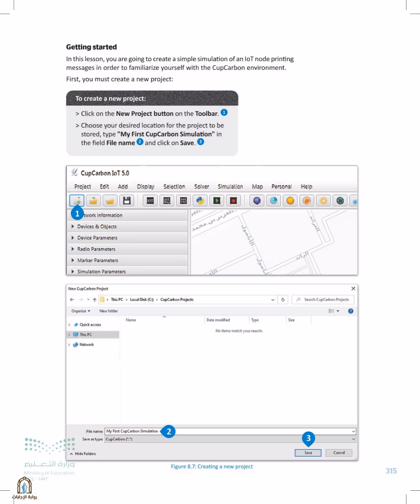420x504 pixels.
Task: Close the New CupCarbon Project dialog
Action: click(353, 288)
